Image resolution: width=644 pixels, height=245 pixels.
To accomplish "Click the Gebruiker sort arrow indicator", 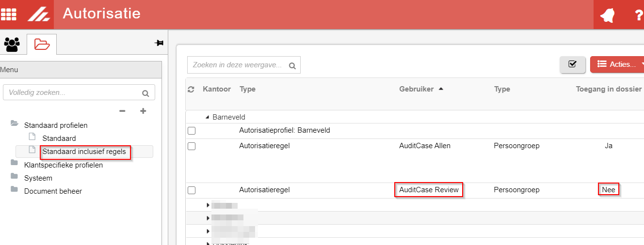I will [x=441, y=89].
